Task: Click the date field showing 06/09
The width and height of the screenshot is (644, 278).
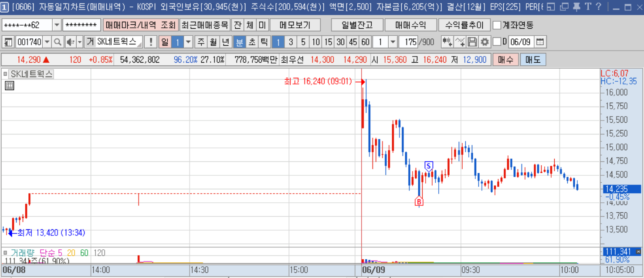Action: click(521, 42)
